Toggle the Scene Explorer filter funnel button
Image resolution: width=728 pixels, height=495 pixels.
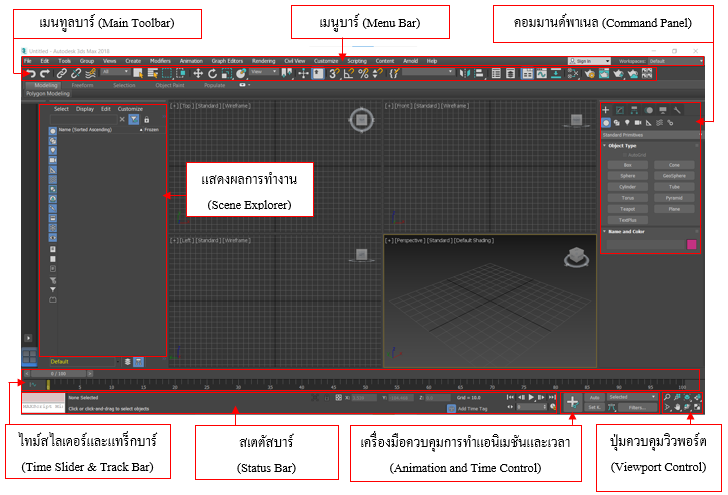[134, 119]
